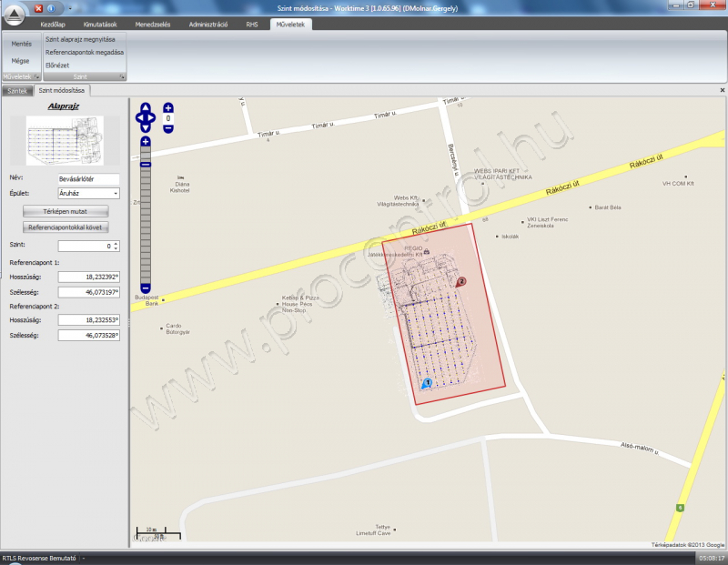Click the Térképen mutat button
The height and width of the screenshot is (565, 728).
[x=66, y=211]
